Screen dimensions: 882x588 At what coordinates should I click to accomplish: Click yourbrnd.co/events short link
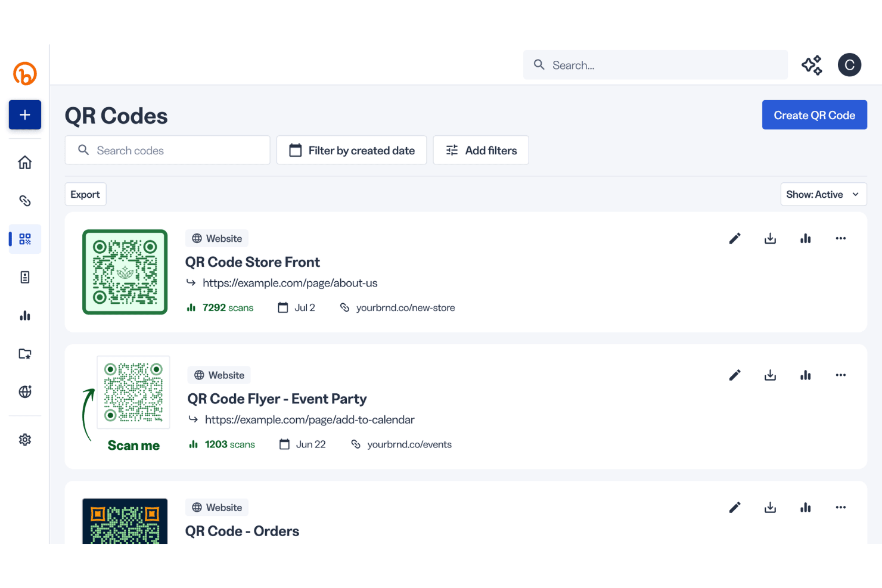[409, 444]
